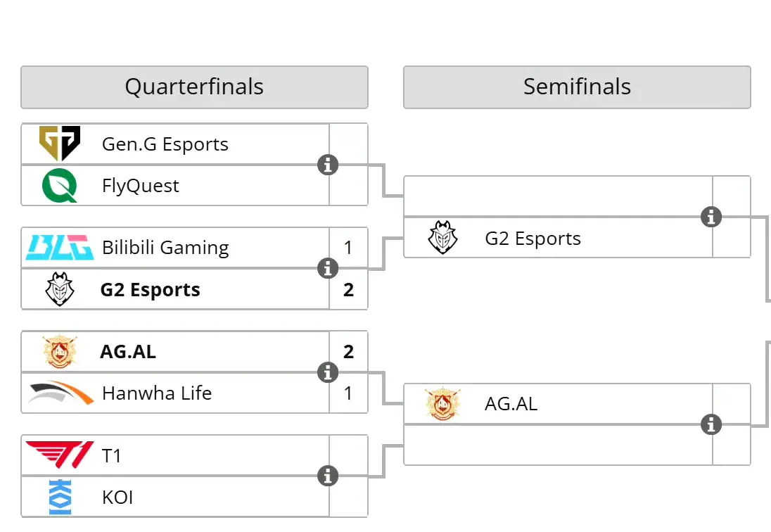Select the Quarterfinals column header
Screen dimensions: 771x532
[x=194, y=87]
